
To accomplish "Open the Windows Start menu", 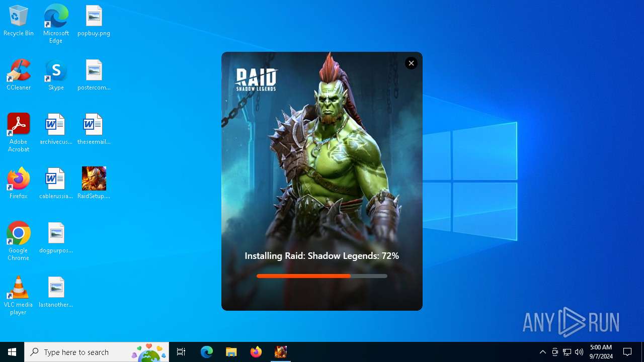I will pyautogui.click(x=12, y=352).
